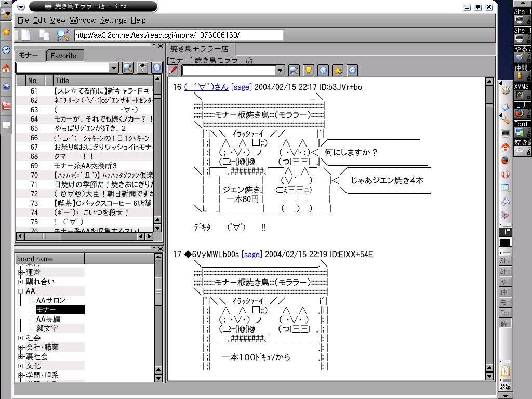Open the View menu
The width and height of the screenshot is (532, 399).
(58, 20)
